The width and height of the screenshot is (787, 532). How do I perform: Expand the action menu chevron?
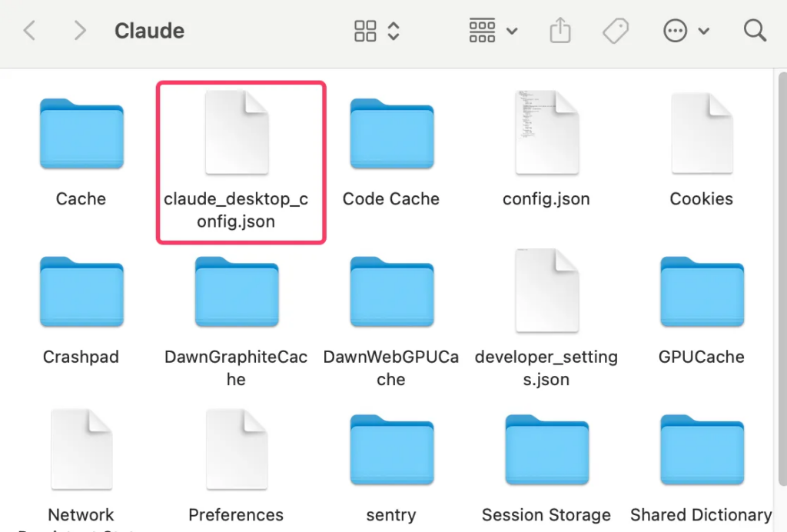point(704,31)
